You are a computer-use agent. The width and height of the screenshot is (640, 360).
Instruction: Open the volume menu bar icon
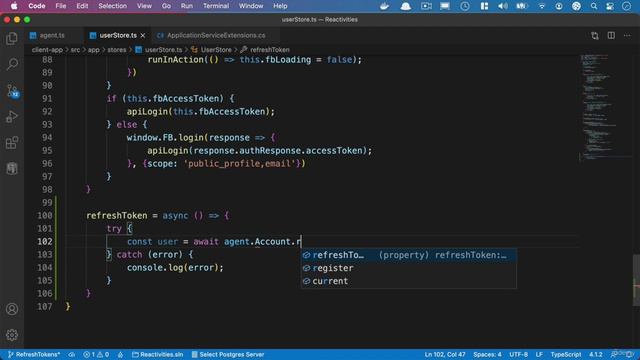coord(503,6)
